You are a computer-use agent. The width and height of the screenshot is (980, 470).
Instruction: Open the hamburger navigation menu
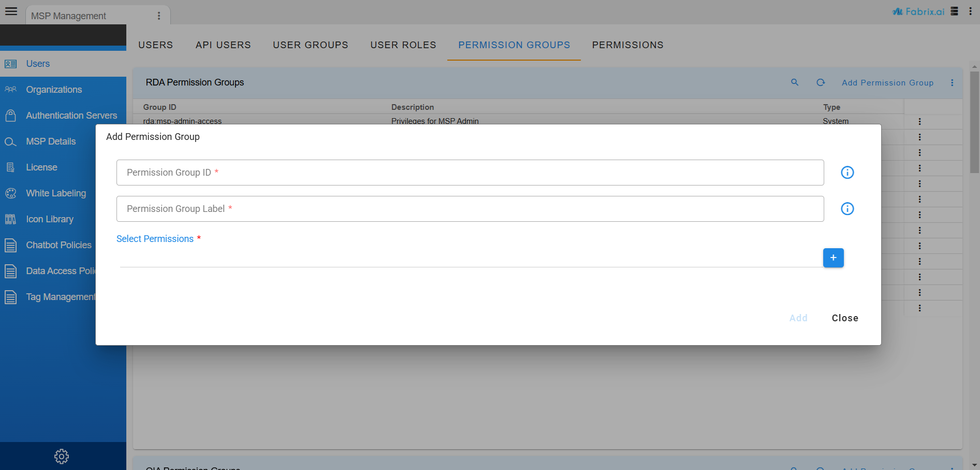click(x=11, y=11)
